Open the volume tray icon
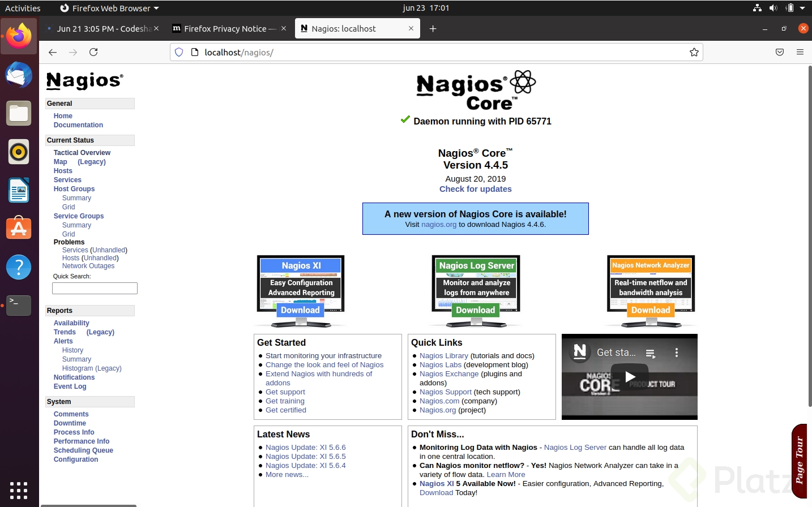This screenshot has width=812, height=507. click(x=773, y=8)
